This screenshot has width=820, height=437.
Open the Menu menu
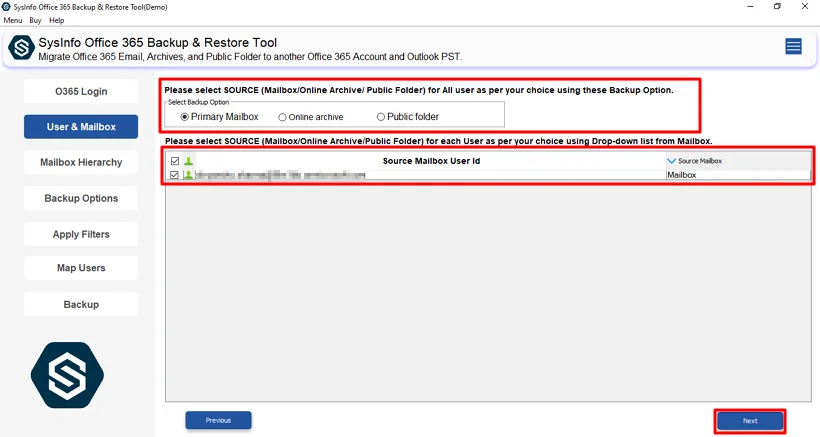pyautogui.click(x=13, y=20)
